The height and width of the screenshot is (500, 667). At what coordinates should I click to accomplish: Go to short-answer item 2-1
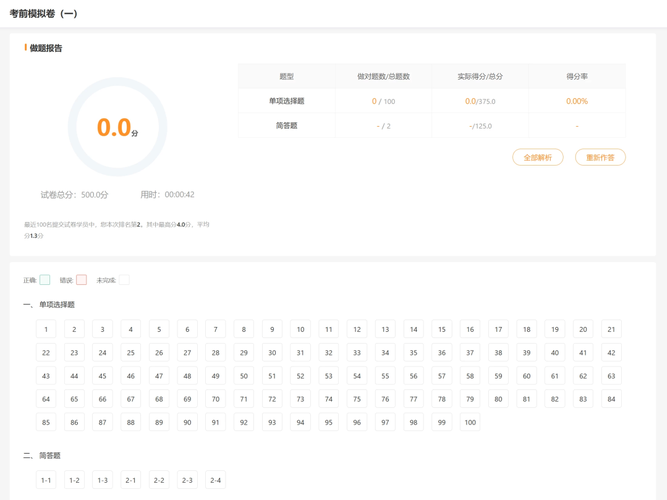point(131,480)
